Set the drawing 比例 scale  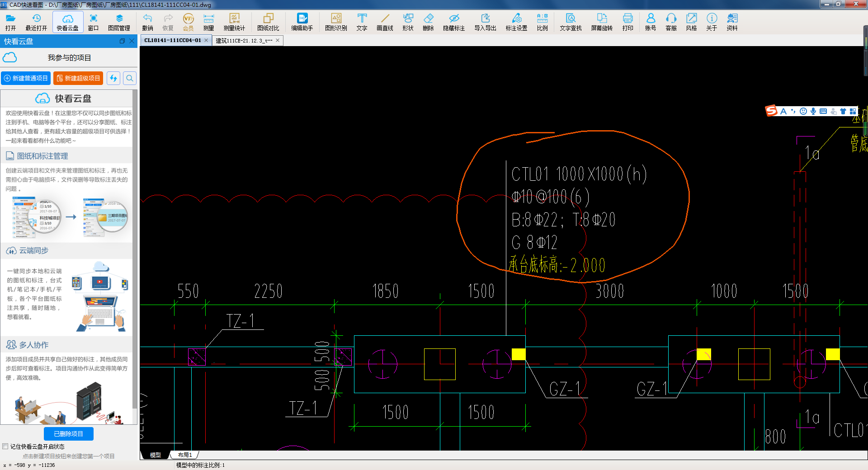pos(542,22)
